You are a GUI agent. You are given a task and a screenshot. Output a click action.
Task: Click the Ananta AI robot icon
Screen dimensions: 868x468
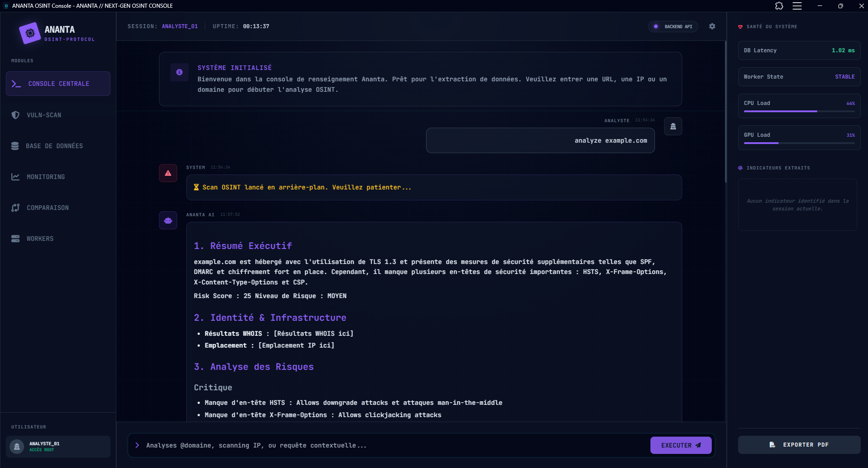(x=168, y=220)
